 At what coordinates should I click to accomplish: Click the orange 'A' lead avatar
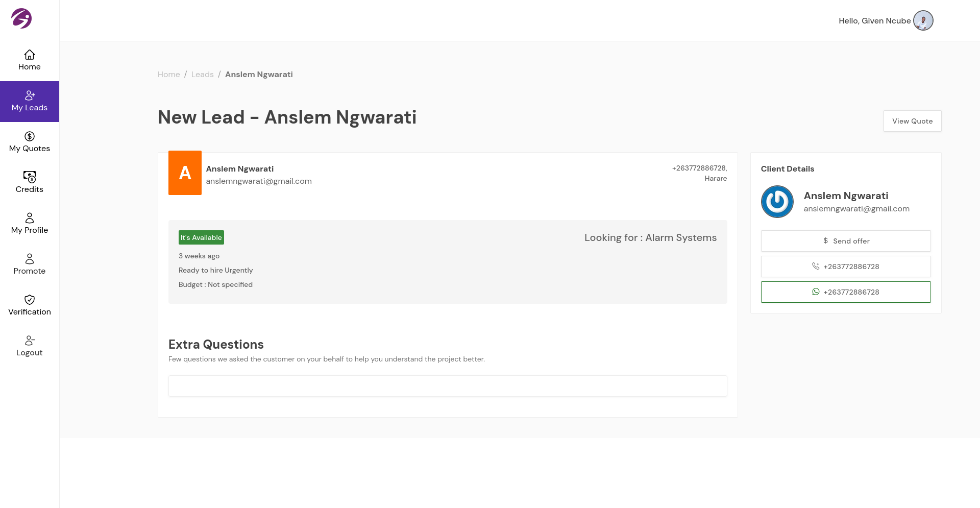pyautogui.click(x=185, y=173)
